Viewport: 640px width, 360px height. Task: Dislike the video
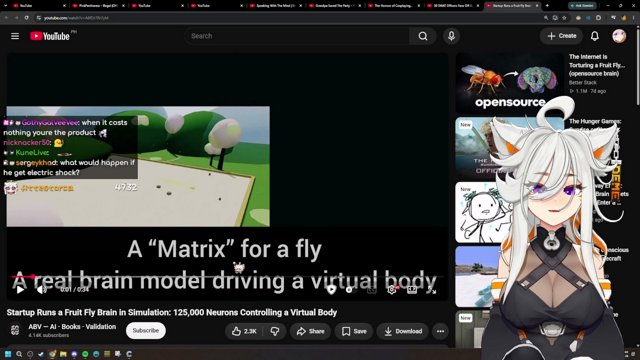275,331
